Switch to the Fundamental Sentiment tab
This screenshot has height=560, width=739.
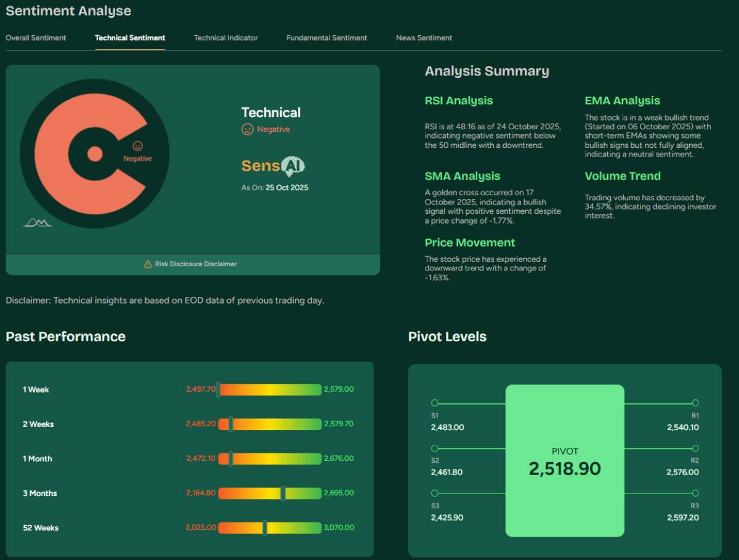[326, 38]
